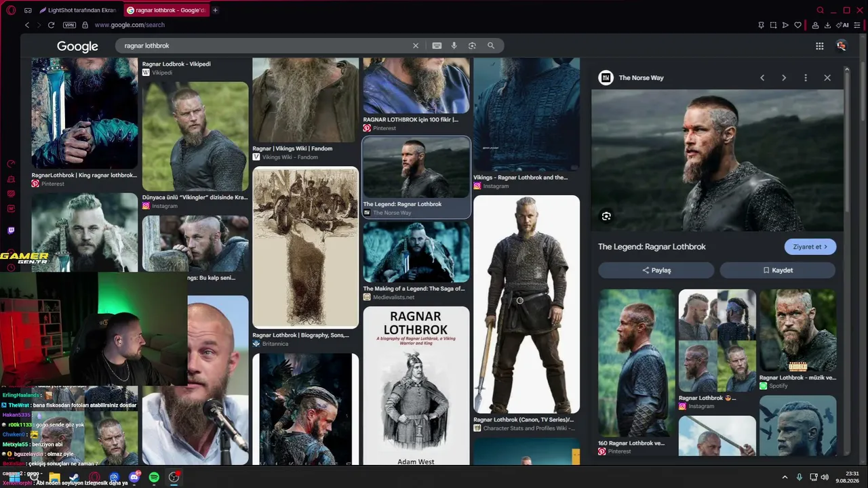The image size is (868, 488).
Task: Click the heart bookmark icon in toolbar
Action: click(x=798, y=25)
